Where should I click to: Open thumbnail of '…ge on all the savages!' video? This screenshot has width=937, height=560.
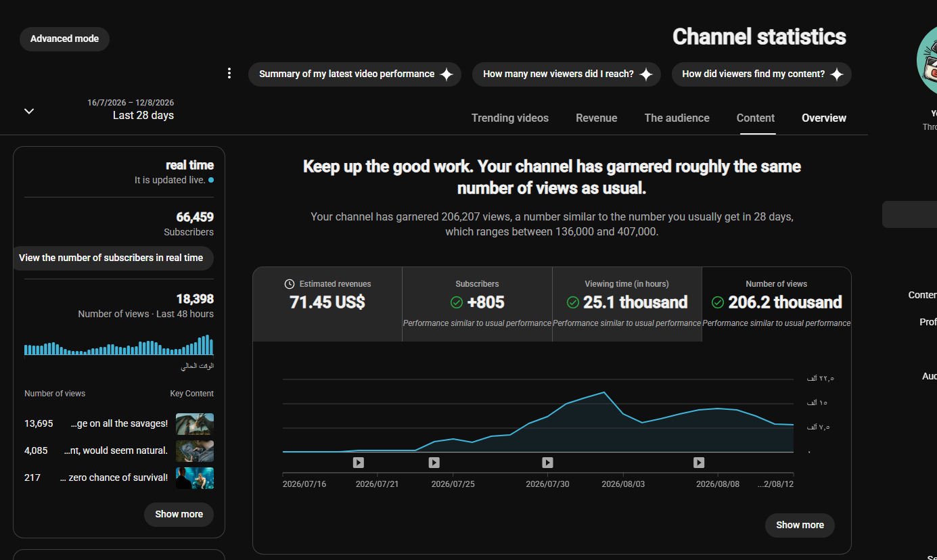pos(195,424)
